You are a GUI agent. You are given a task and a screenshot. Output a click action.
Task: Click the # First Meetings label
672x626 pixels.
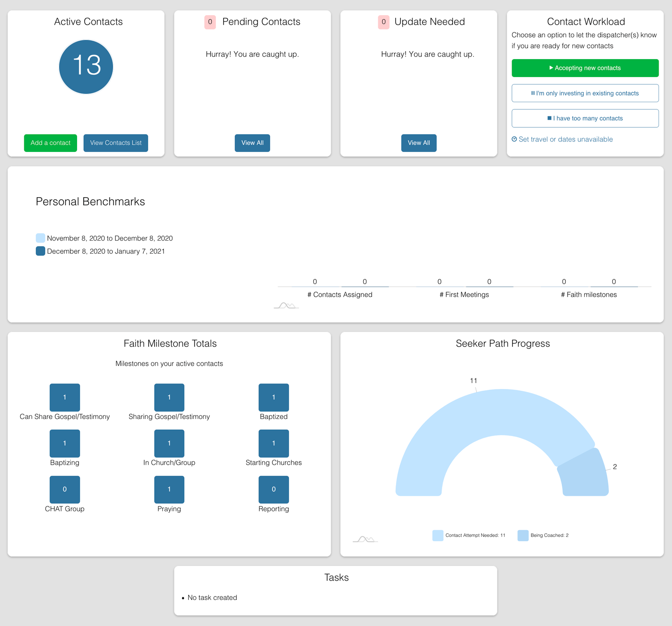(x=464, y=294)
